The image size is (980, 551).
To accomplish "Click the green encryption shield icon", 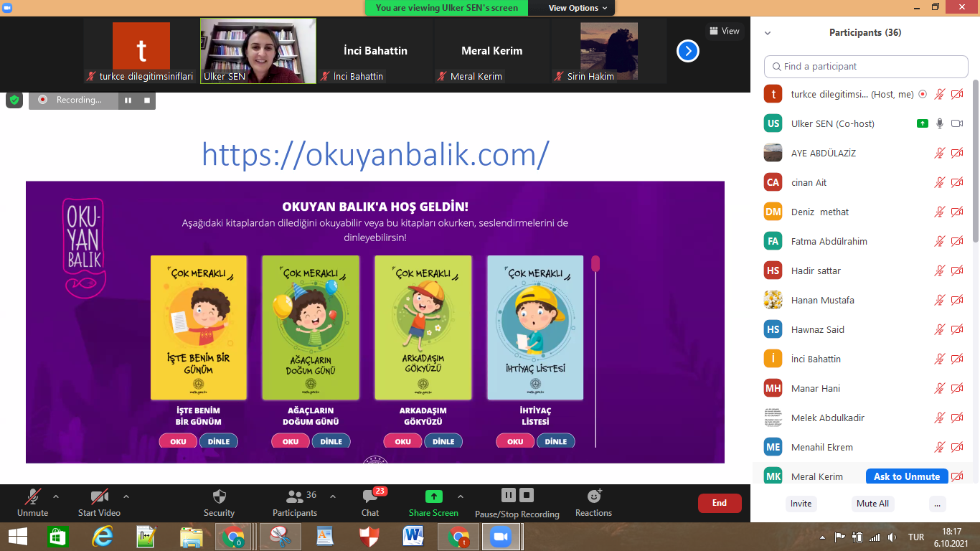I will tap(14, 100).
